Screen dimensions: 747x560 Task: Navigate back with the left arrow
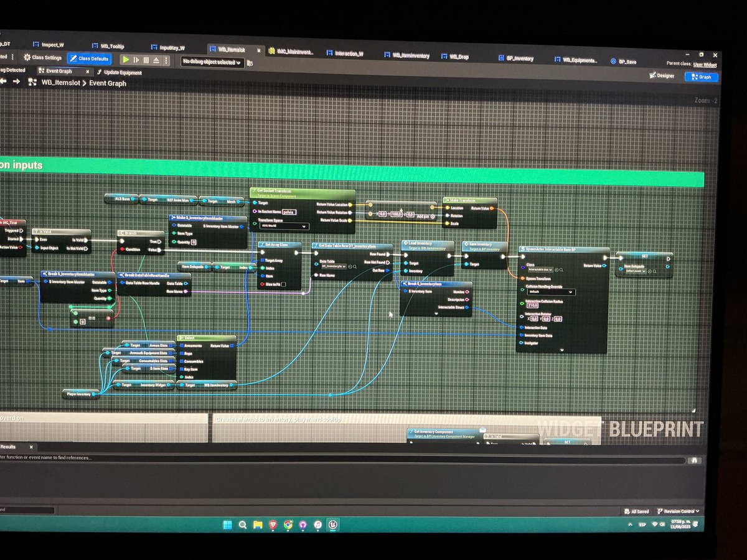tap(3, 82)
